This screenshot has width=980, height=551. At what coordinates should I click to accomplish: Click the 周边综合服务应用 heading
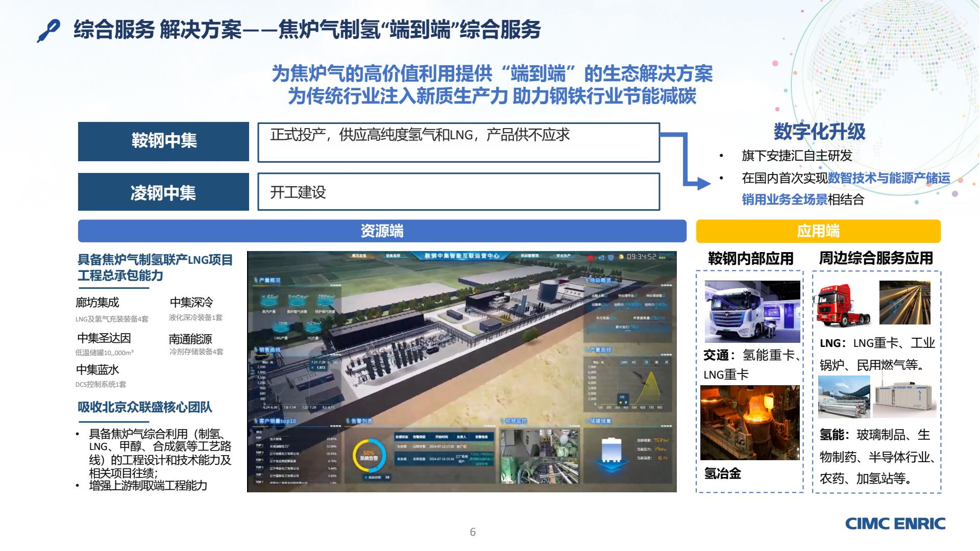(876, 258)
